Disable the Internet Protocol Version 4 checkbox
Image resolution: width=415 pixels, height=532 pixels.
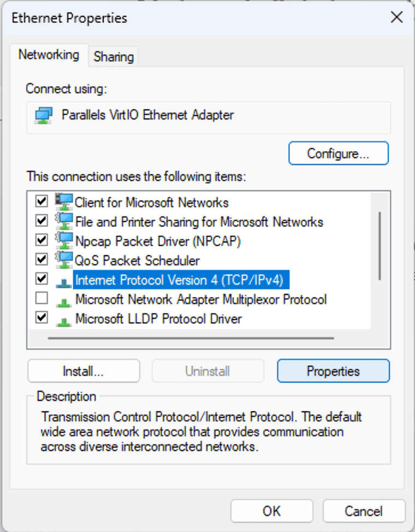(41, 279)
